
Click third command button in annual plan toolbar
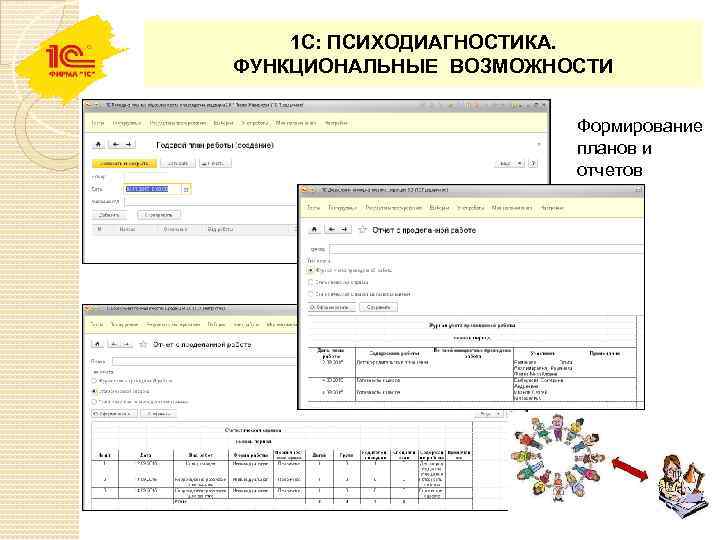click(214, 163)
